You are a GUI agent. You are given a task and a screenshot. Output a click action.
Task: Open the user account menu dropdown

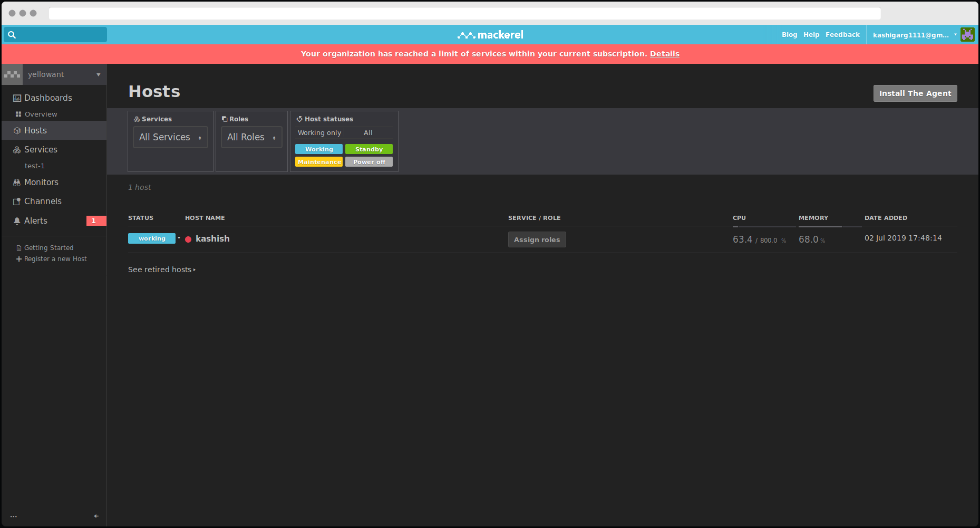click(915, 35)
